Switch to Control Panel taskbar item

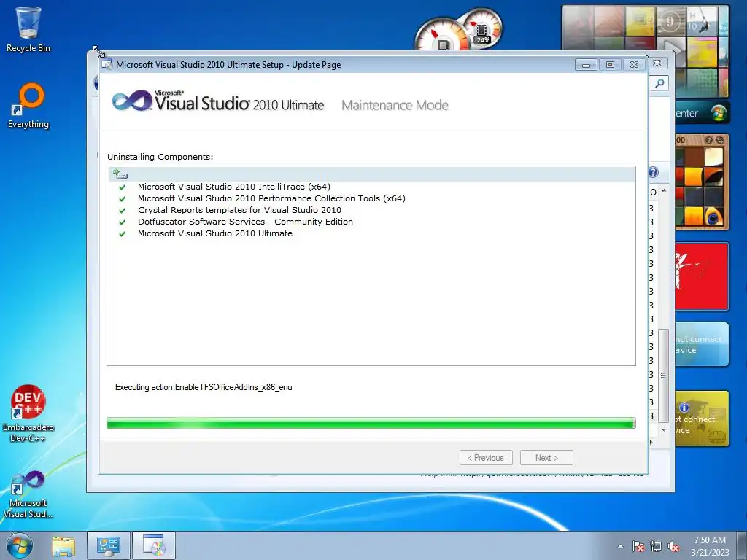[x=108, y=545]
